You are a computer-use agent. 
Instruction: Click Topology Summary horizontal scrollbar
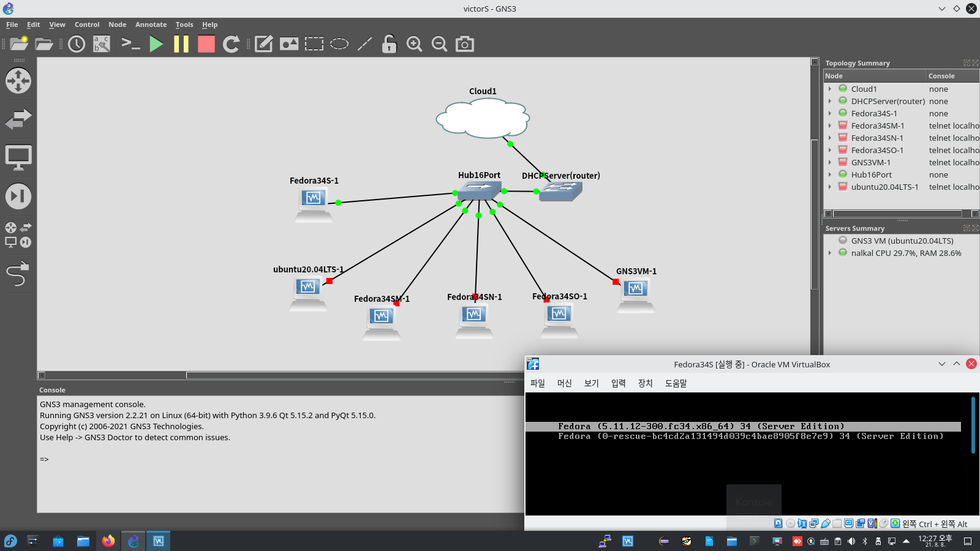[897, 214]
